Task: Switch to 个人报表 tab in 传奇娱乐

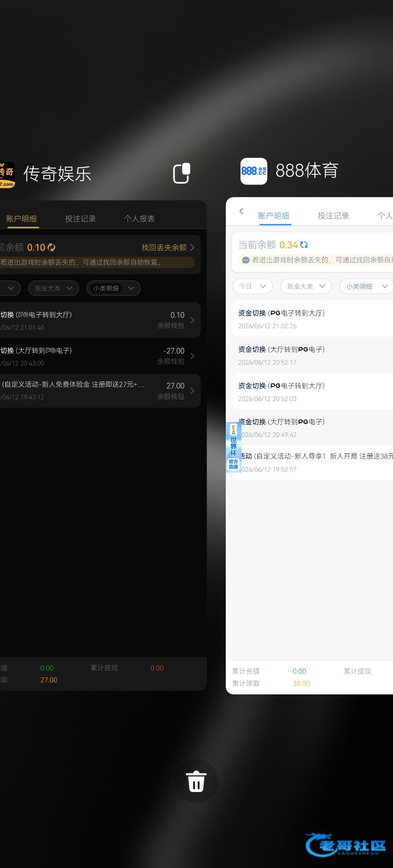Action: click(x=139, y=219)
